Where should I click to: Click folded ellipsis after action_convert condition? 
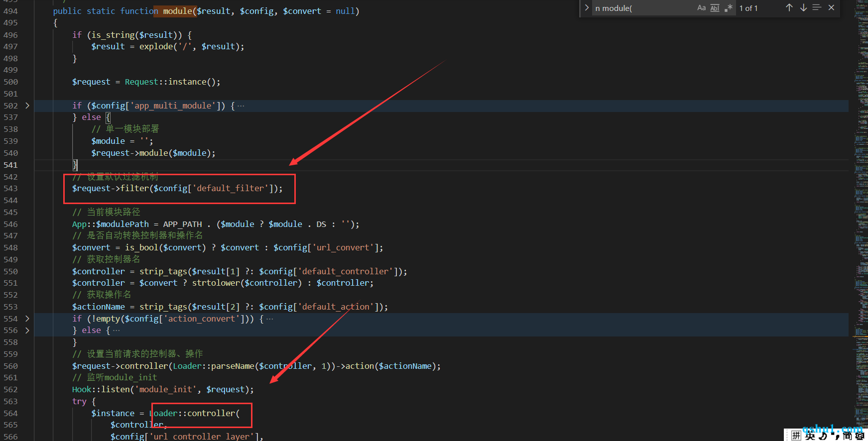(270, 319)
